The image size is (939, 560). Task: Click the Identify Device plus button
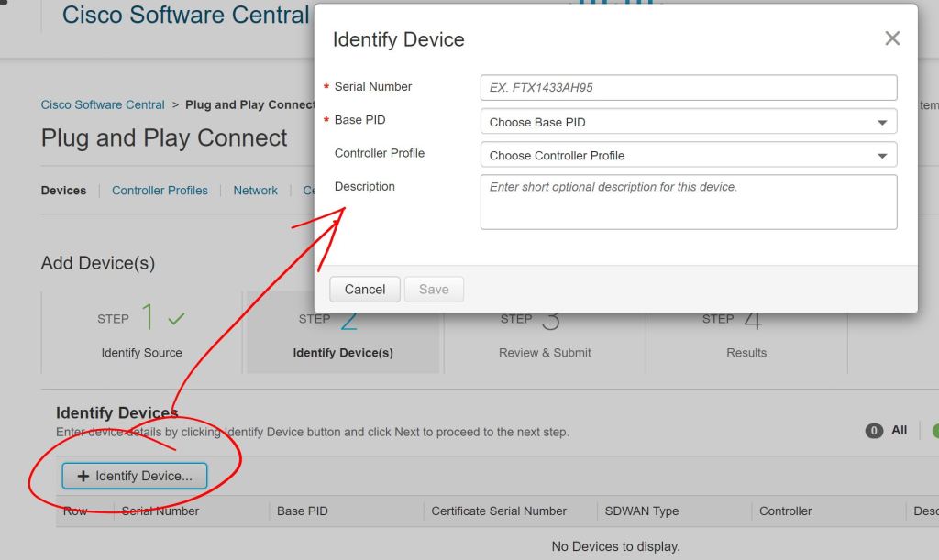coord(135,476)
